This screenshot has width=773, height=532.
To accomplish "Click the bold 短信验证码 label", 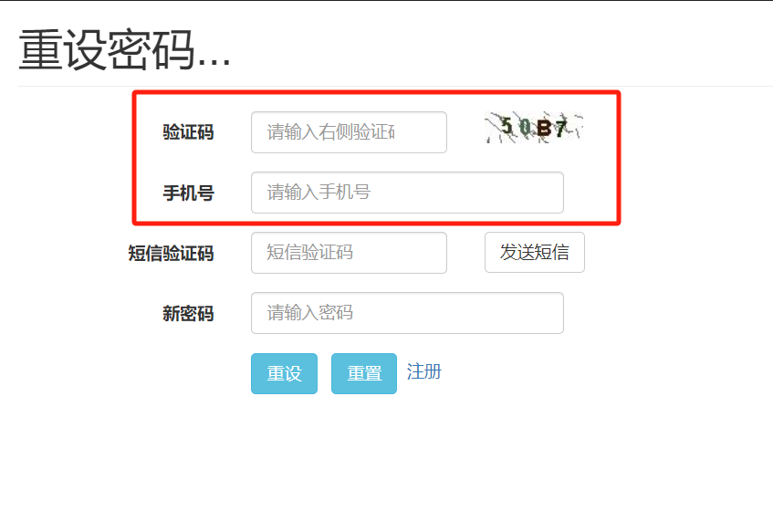I will pyautogui.click(x=171, y=253).
